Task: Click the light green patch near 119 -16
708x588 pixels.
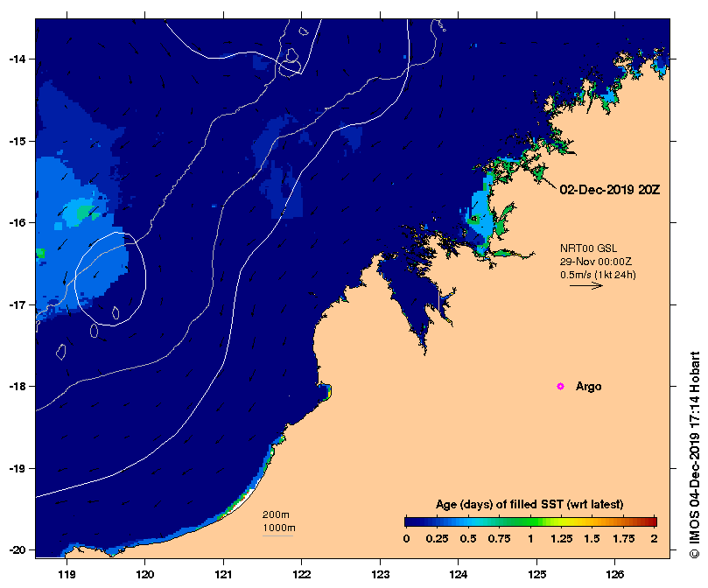Action: pyautogui.click(x=83, y=211)
